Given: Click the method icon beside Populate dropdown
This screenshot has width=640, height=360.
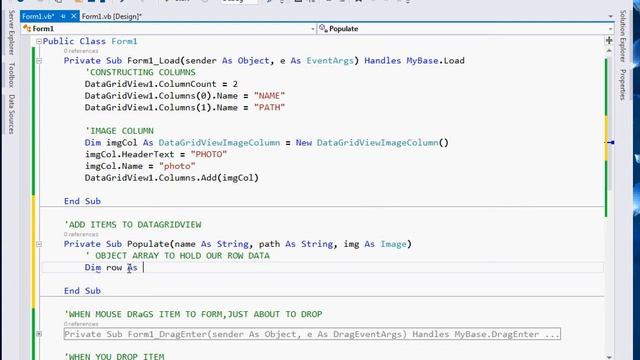Looking at the screenshot, I should 323,29.
